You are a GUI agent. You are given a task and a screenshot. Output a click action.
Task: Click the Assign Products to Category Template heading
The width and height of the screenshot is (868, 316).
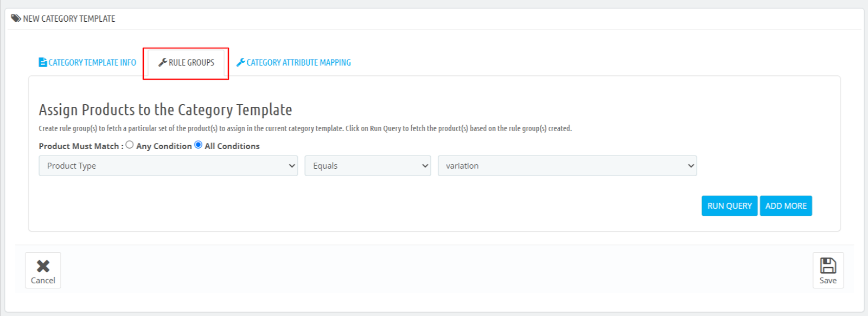(165, 110)
